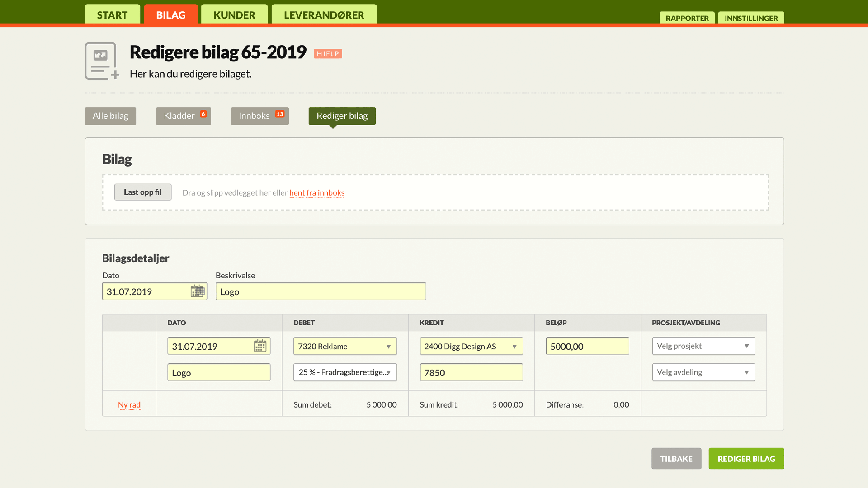Open the Velg prosjekt dropdown

point(703,346)
